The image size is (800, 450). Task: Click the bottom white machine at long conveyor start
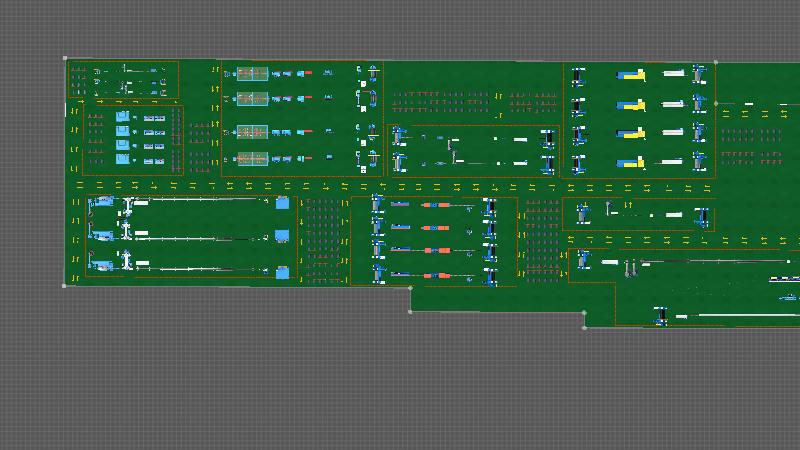click(127, 261)
